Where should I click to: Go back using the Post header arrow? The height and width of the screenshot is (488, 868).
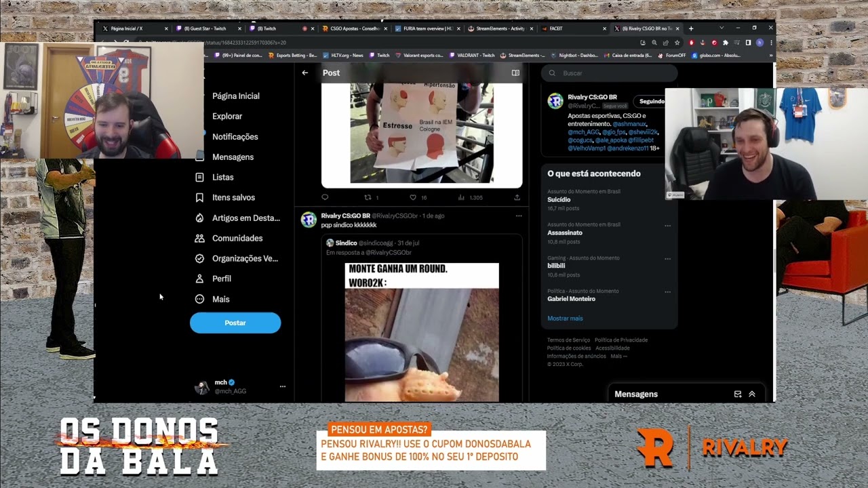[x=305, y=73]
